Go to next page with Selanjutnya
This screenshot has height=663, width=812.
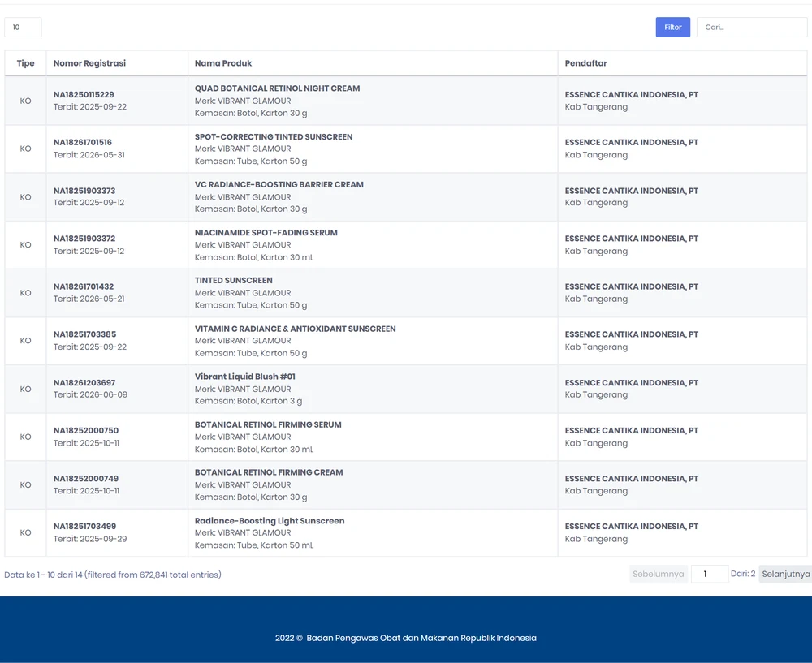[785, 574]
